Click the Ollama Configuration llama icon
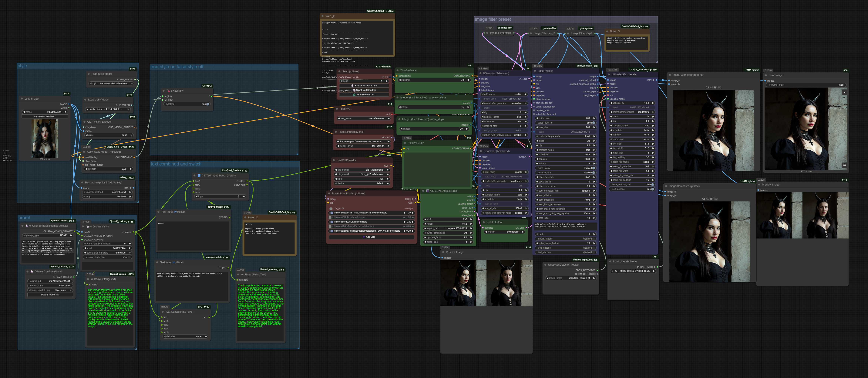 pyautogui.click(x=32, y=271)
